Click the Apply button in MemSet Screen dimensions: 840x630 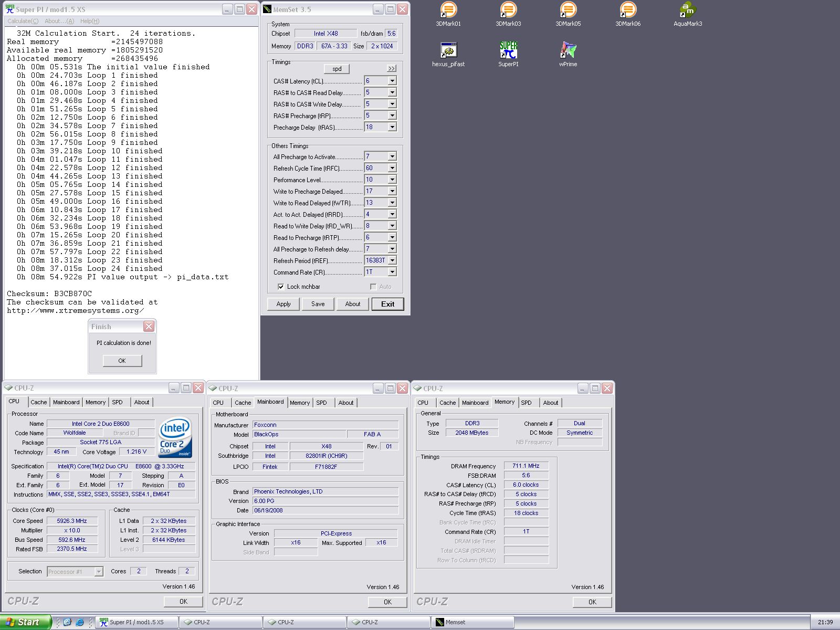pyautogui.click(x=283, y=304)
